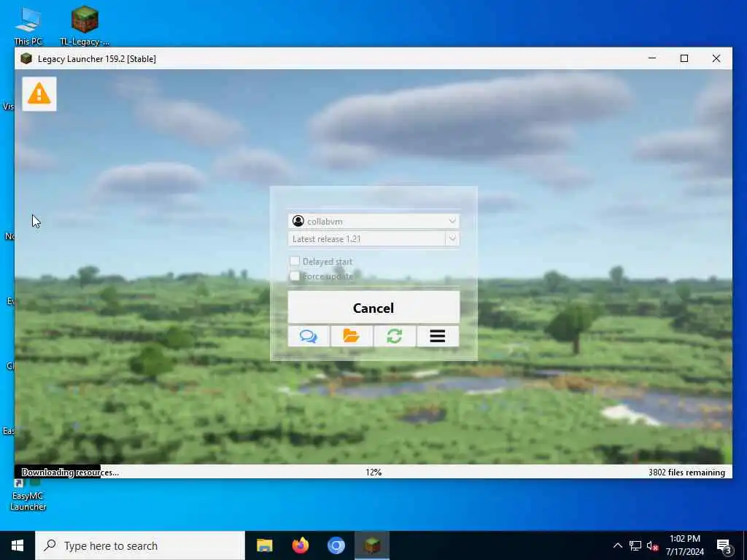Image resolution: width=747 pixels, height=560 pixels.
Task: Close the Legacy Launcher window
Action: click(716, 58)
